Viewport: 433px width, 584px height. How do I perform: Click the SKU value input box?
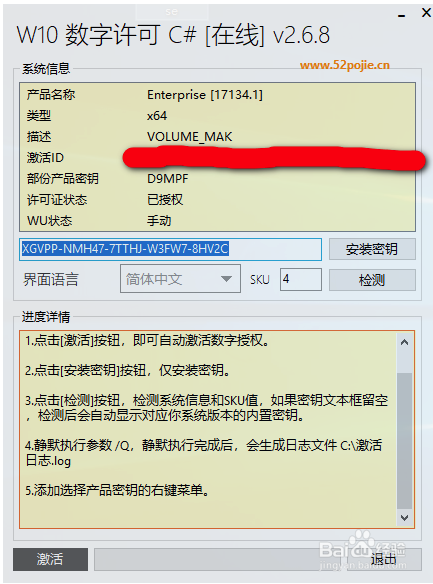point(301,279)
